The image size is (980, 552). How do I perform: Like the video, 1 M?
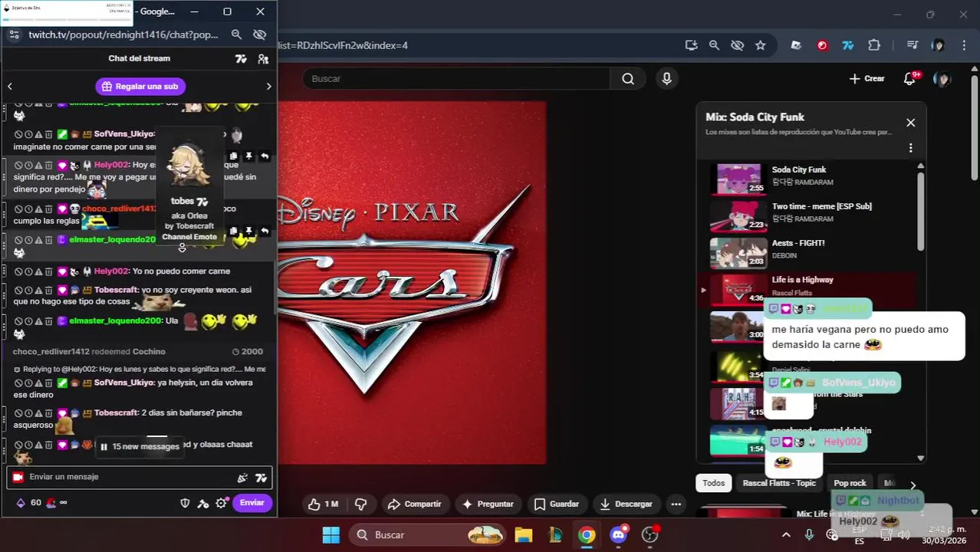point(322,504)
